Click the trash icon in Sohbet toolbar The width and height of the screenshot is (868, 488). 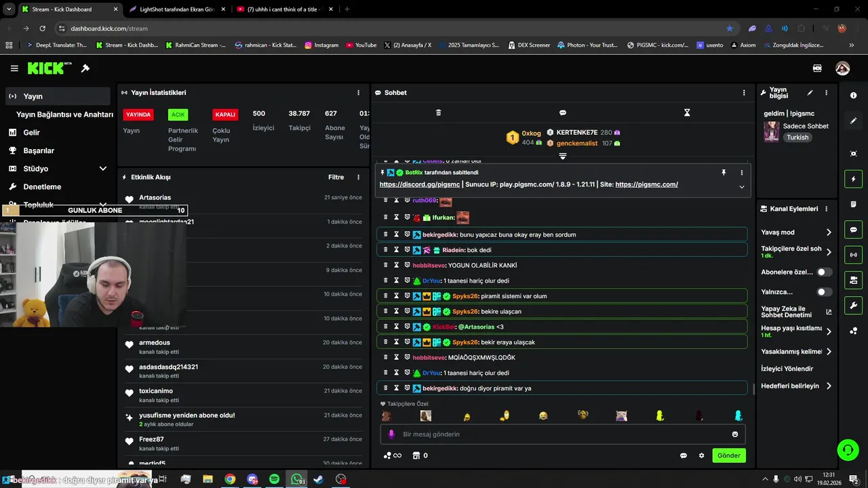tap(438, 113)
